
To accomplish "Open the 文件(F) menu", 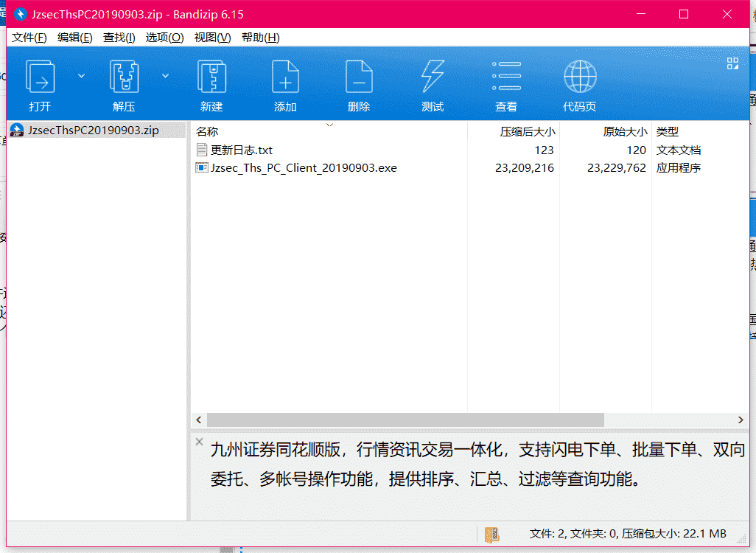I will pyautogui.click(x=29, y=38).
